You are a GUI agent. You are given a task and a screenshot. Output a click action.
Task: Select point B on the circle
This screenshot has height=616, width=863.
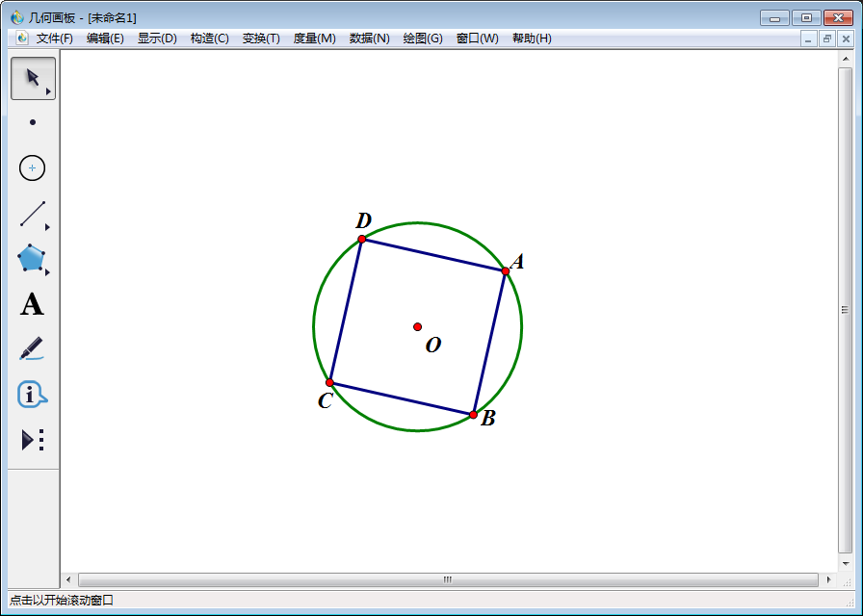[473, 415]
